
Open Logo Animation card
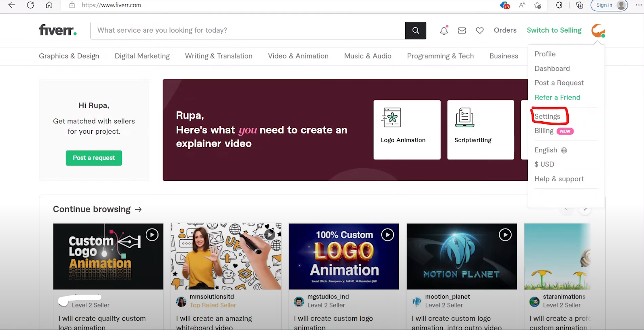coord(407,130)
